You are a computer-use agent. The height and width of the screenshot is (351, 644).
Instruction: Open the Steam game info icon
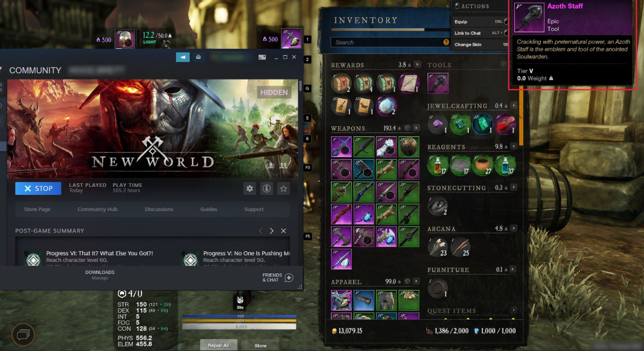point(266,188)
